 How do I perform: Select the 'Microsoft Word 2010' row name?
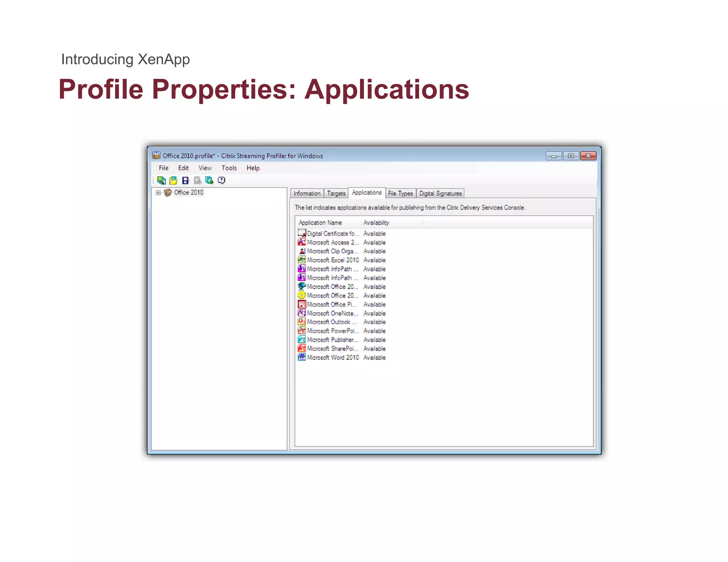point(333,357)
